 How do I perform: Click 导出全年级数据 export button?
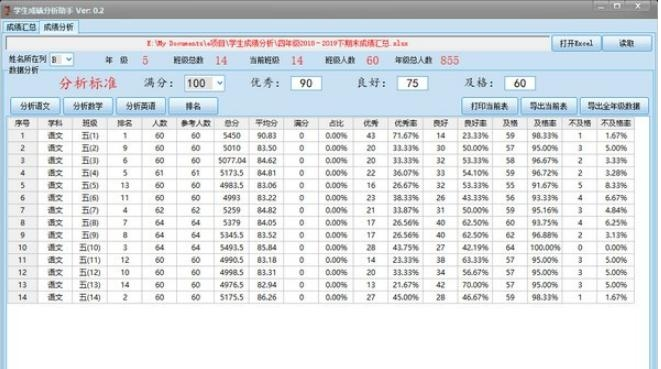coord(614,106)
